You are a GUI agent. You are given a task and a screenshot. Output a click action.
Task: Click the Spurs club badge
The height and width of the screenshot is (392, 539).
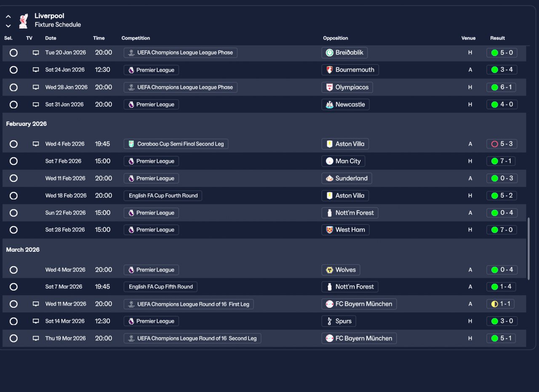coord(329,321)
